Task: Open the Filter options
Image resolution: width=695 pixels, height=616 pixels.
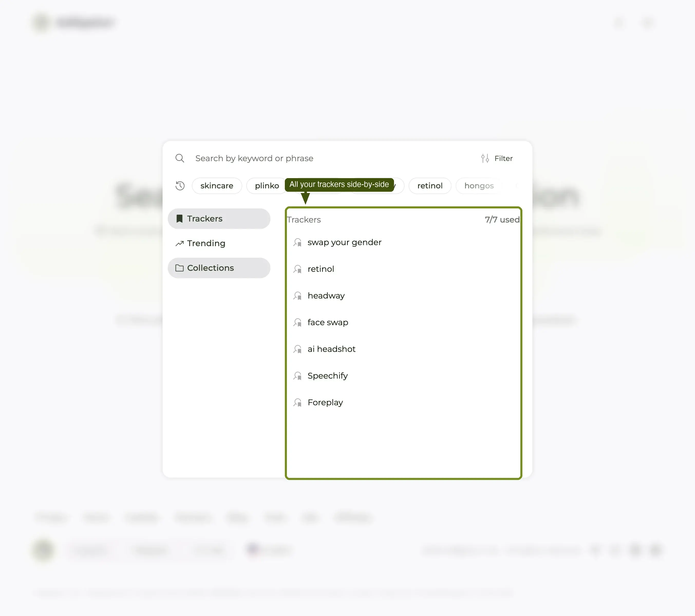Action: pyautogui.click(x=497, y=158)
